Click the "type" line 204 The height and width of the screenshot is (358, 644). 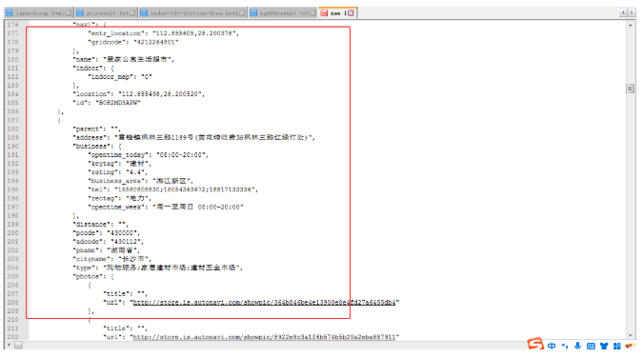[x=158, y=268]
